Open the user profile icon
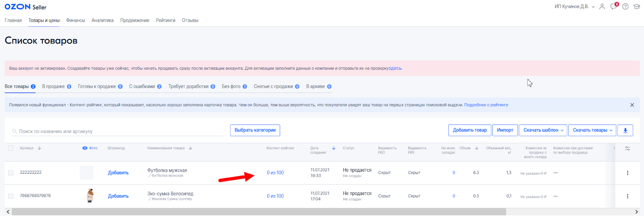 (x=602, y=6)
